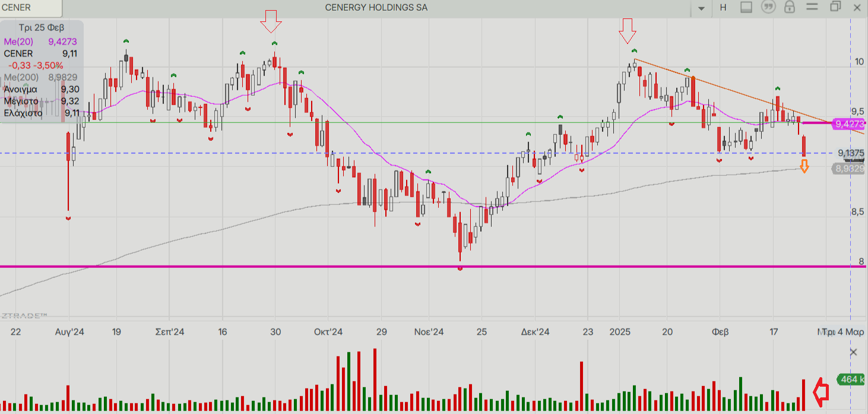Viewport: 868px width, 414px height.
Task: Click the Τρι 4 Μαρ date label
Action: click(844, 332)
